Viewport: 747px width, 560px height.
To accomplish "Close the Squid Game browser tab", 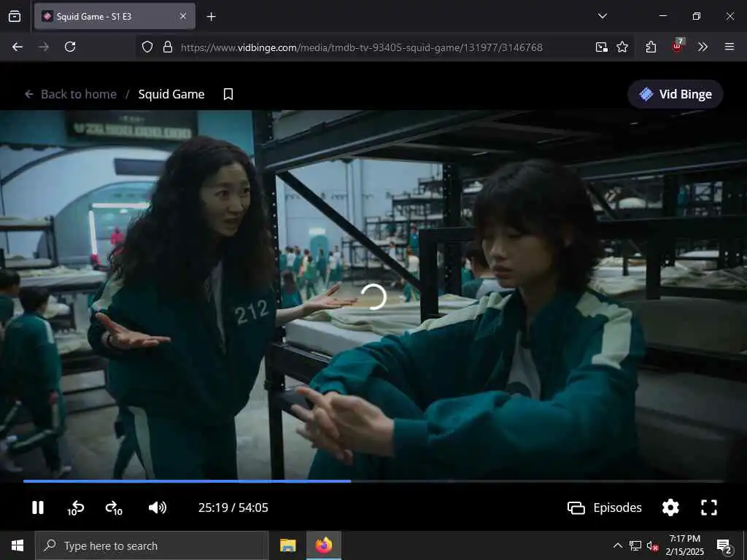I will (183, 17).
